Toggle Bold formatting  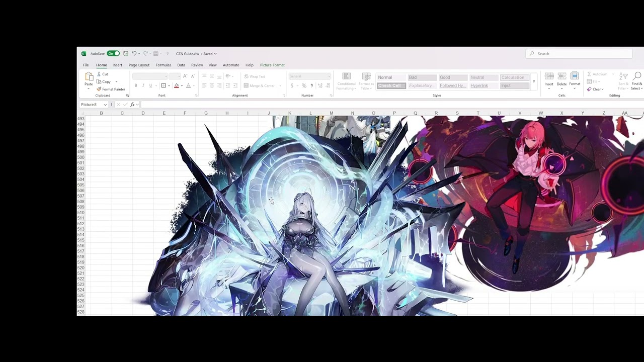pos(135,85)
